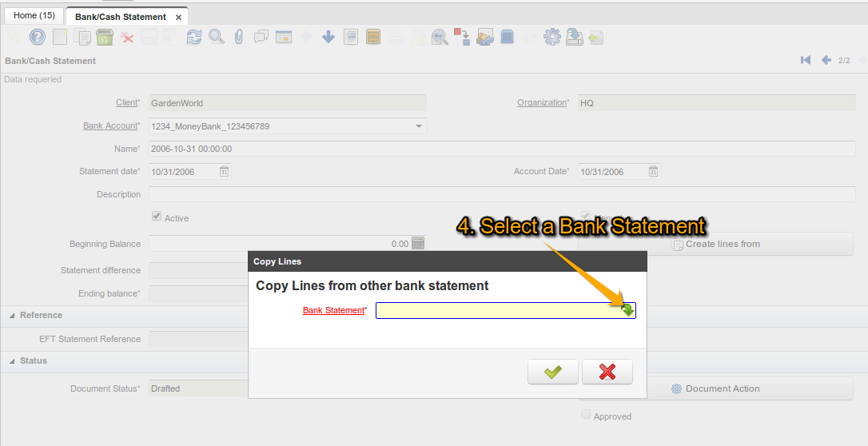
Task: Open the Chat bubbles icon
Action: [x=261, y=37]
